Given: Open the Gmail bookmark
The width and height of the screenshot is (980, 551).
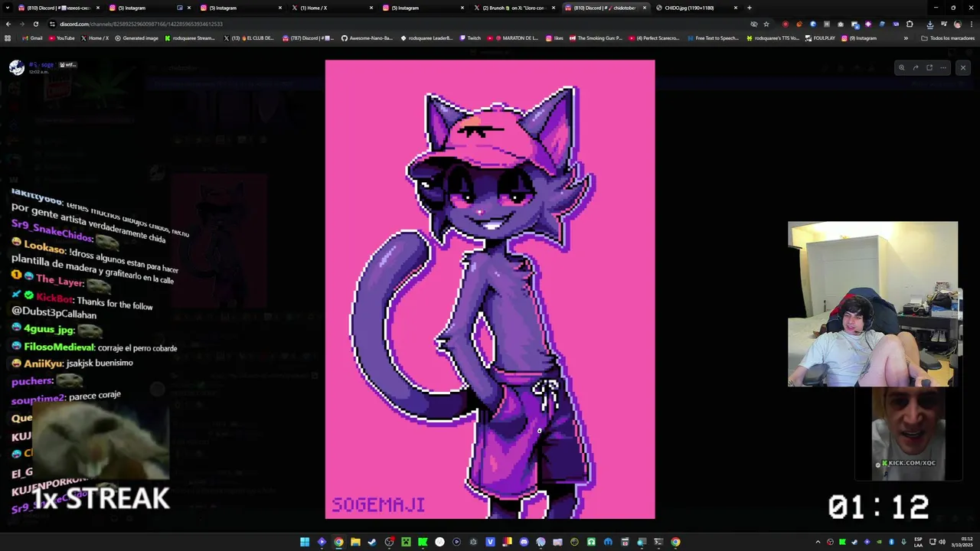Looking at the screenshot, I should click(x=32, y=37).
